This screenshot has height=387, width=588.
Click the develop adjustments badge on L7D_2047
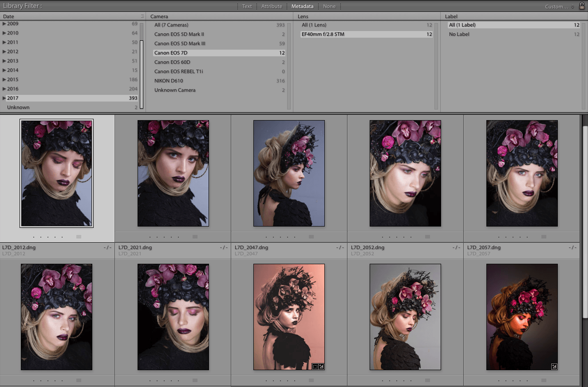click(321, 366)
